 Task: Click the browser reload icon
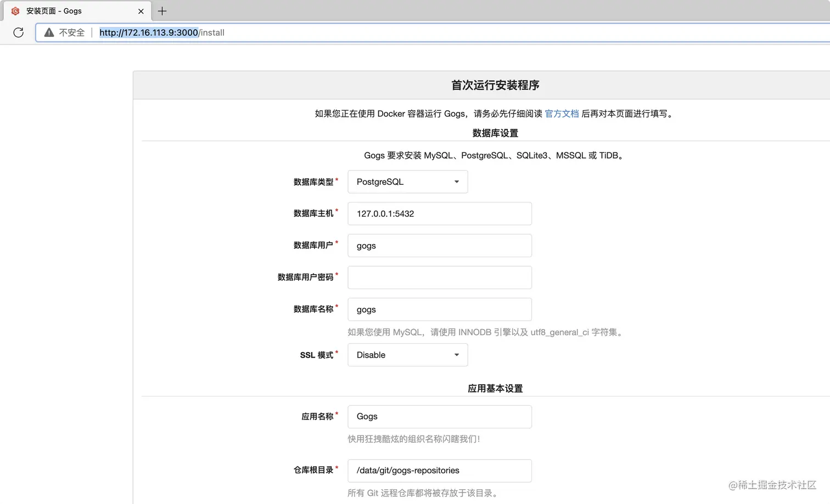pyautogui.click(x=18, y=32)
